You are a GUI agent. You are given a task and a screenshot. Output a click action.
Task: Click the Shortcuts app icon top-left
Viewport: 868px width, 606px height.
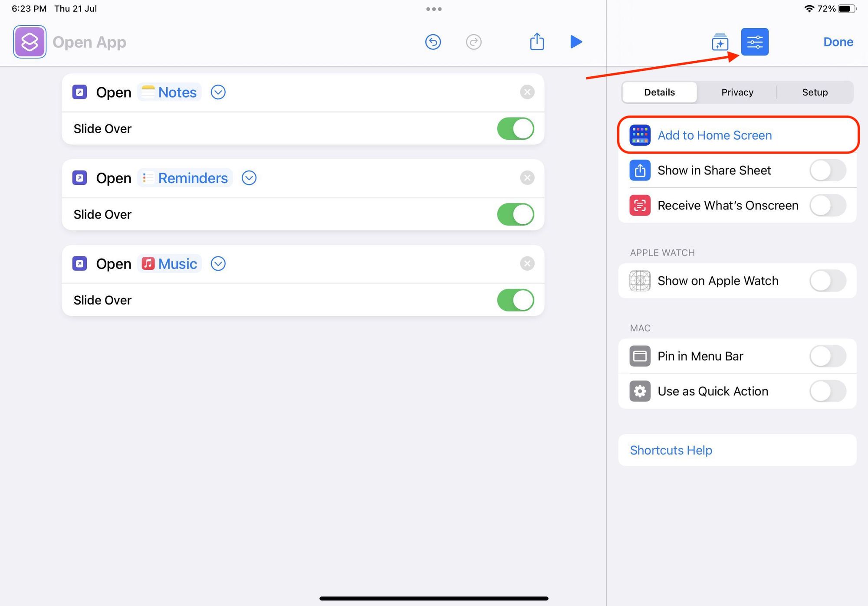click(29, 42)
